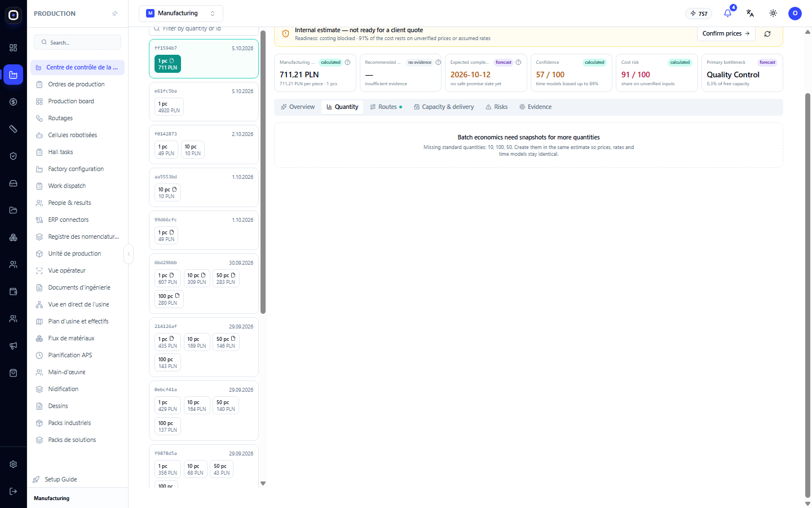Open the app logo at the top left
The image size is (812, 508).
point(14,15)
